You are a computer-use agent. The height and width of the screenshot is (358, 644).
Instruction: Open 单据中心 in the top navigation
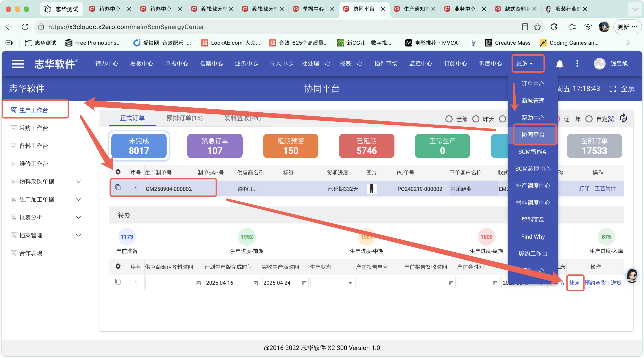tap(176, 63)
